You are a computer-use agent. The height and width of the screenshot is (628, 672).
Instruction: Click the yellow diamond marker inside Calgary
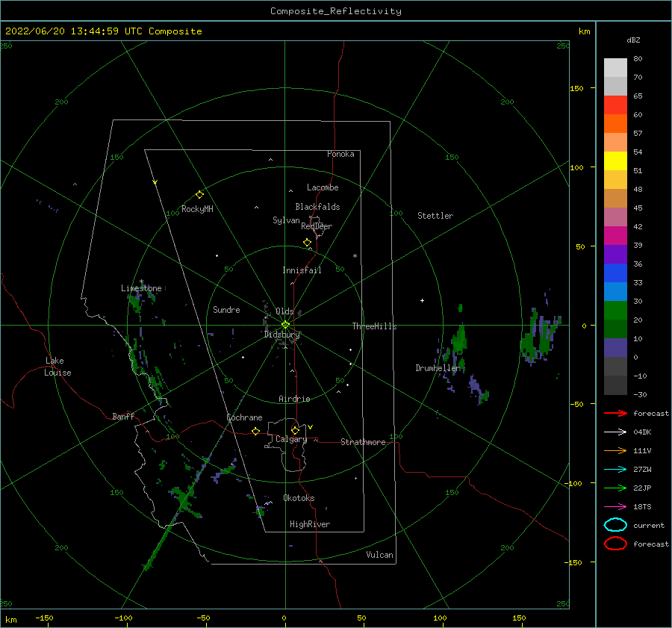(295, 430)
